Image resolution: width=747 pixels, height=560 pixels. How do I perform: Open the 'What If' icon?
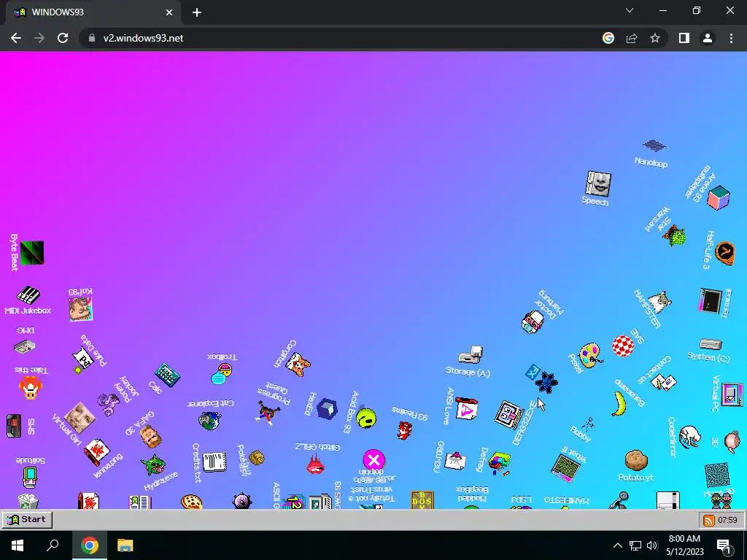(565, 467)
